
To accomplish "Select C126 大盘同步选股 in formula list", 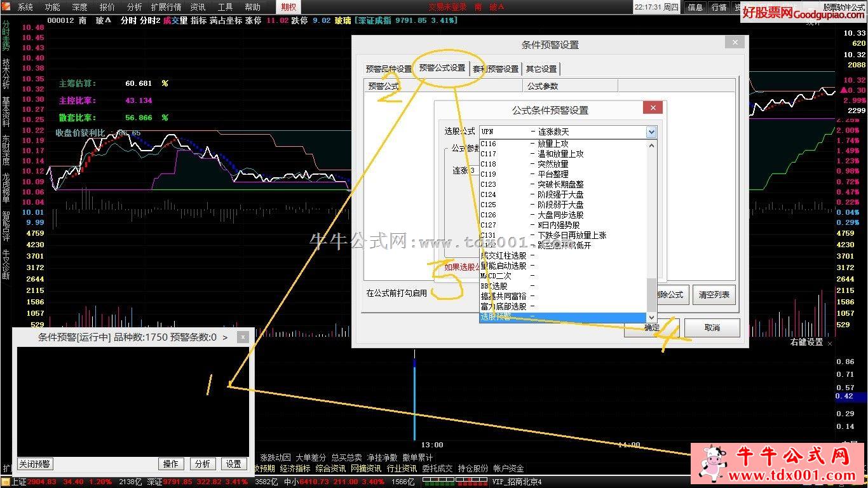I will [562, 215].
